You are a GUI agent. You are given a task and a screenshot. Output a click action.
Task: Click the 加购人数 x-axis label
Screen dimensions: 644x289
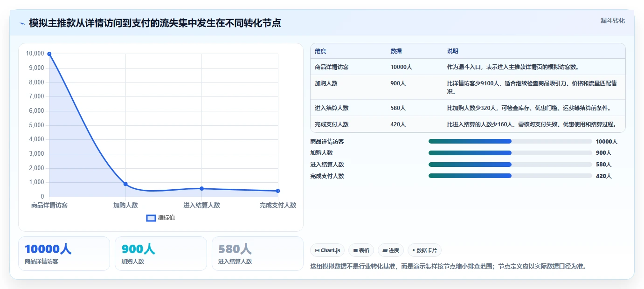[x=125, y=205]
